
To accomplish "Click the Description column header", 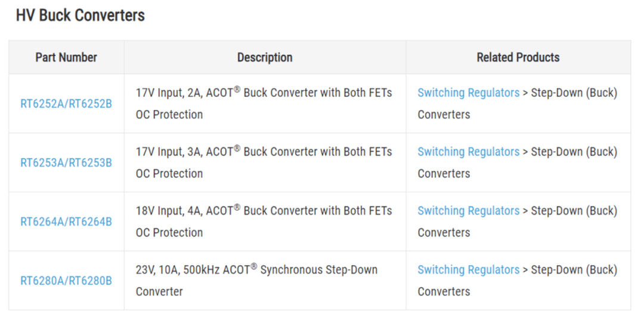I will pyautogui.click(x=265, y=58).
